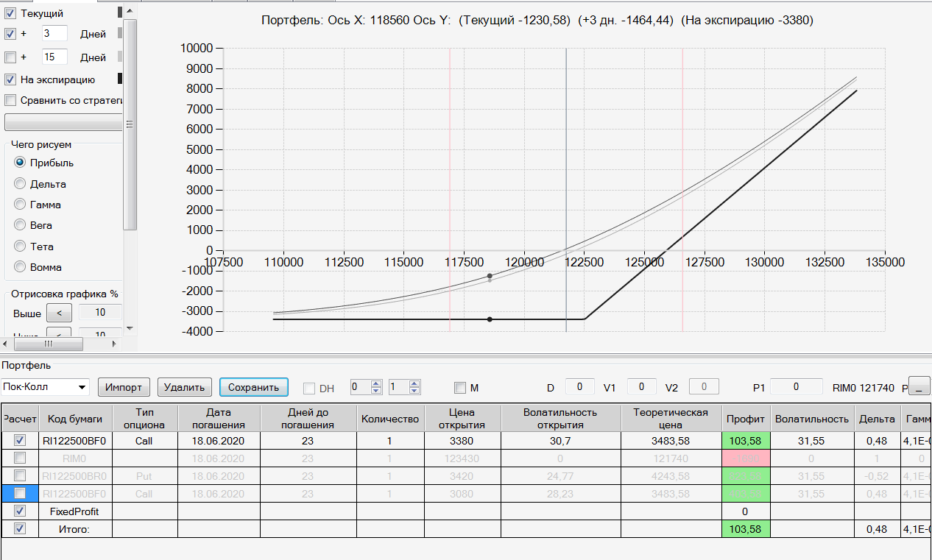Click the underscore button after RIM0 121740
Viewport: 932px width, 560px height.
coord(919,386)
